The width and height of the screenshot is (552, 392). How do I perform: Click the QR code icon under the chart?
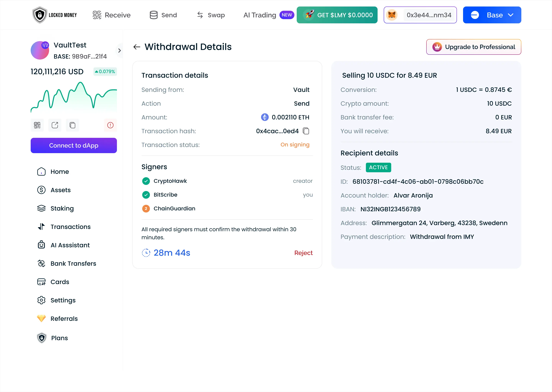[37, 125]
